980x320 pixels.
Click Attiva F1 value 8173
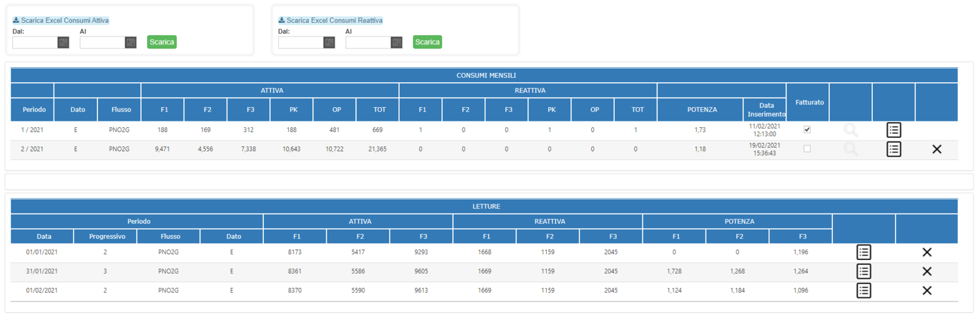coord(295,252)
